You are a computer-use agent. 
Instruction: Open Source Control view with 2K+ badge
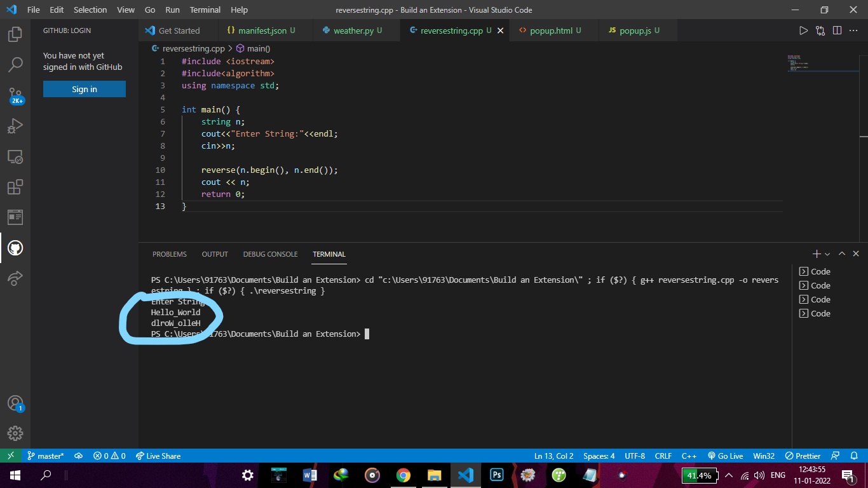15,95
